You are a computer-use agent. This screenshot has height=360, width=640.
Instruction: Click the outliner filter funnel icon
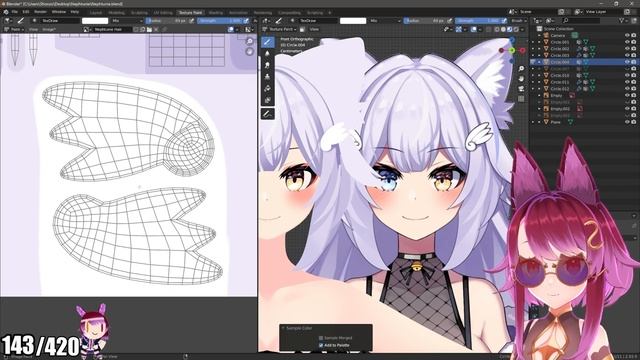pyautogui.click(x=622, y=20)
